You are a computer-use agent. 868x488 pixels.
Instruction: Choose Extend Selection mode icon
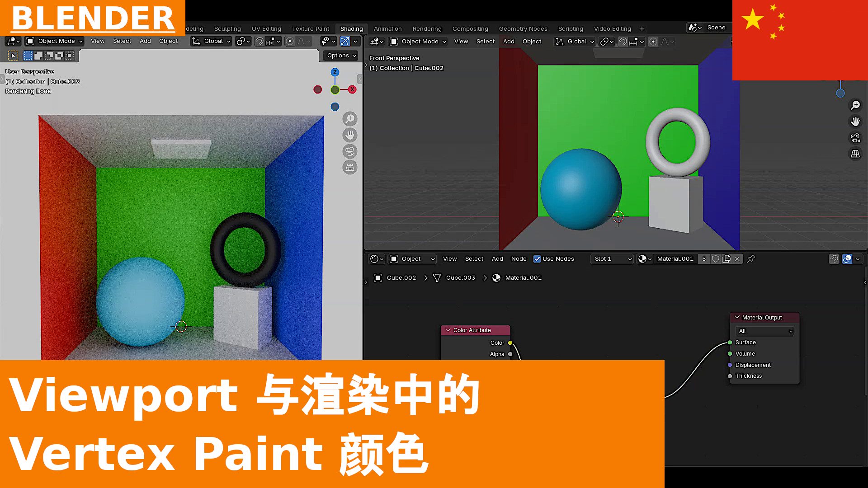click(x=38, y=56)
